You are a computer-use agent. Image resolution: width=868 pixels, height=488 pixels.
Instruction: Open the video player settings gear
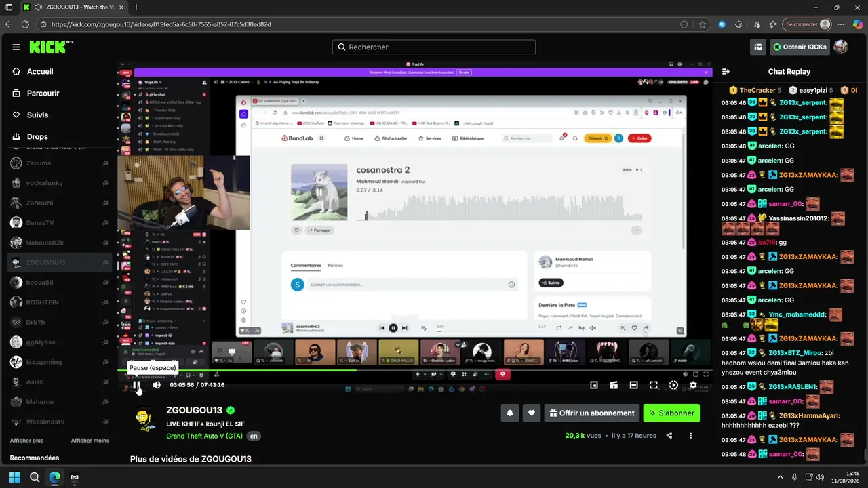(693, 385)
